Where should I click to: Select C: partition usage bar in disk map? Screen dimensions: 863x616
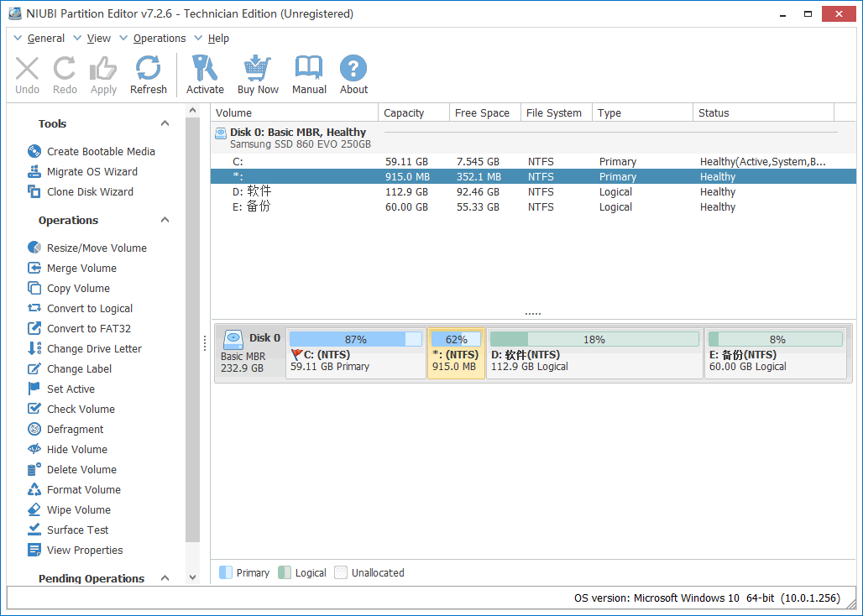(x=355, y=340)
